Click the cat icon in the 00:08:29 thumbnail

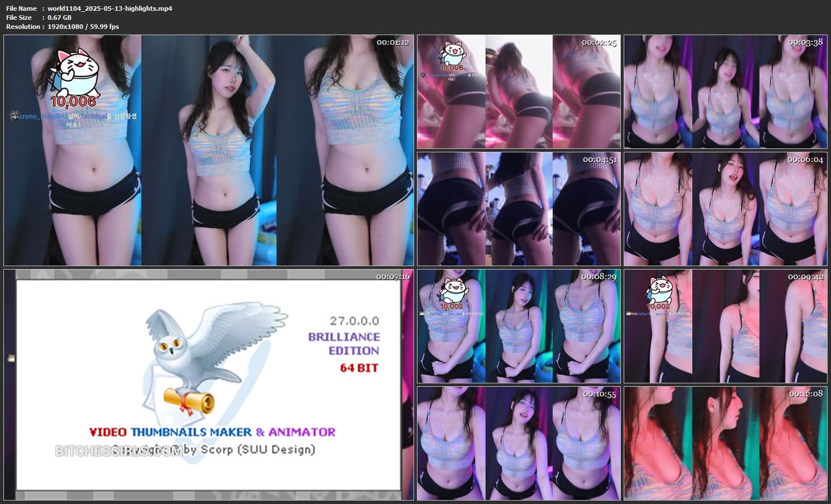click(451, 289)
